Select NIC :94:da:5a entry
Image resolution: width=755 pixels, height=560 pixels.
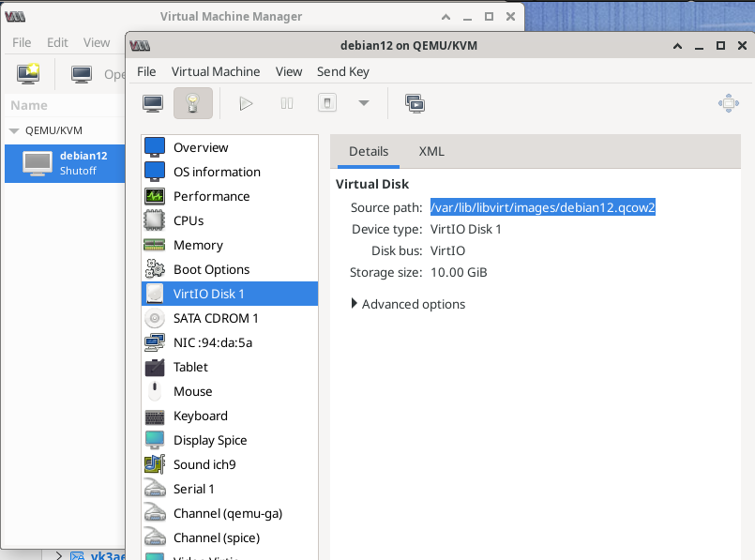[230, 342]
